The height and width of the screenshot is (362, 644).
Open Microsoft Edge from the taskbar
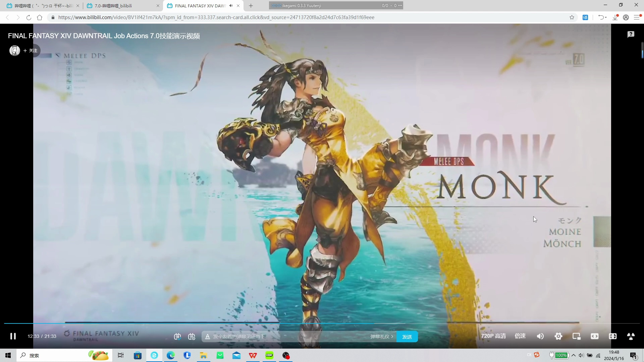pos(171,355)
